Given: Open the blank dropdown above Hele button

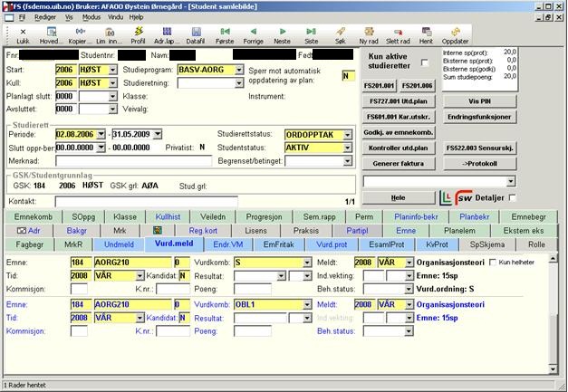Looking at the screenshot, I should [x=511, y=181].
